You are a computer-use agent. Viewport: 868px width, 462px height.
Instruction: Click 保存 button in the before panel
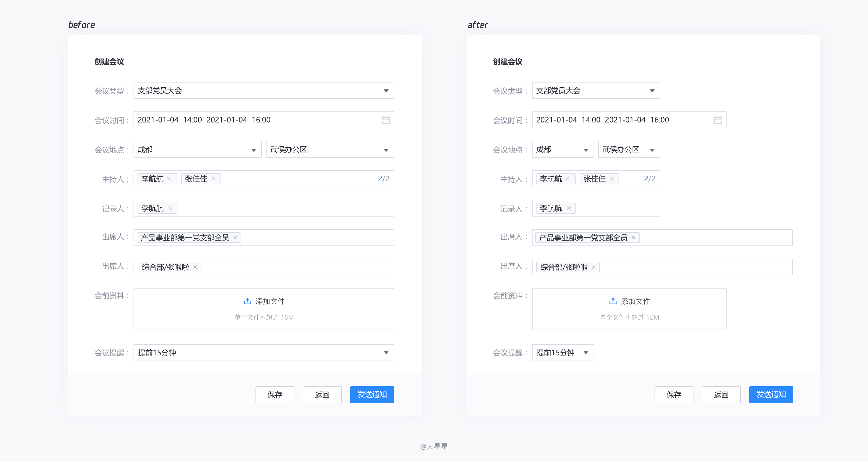pyautogui.click(x=275, y=395)
